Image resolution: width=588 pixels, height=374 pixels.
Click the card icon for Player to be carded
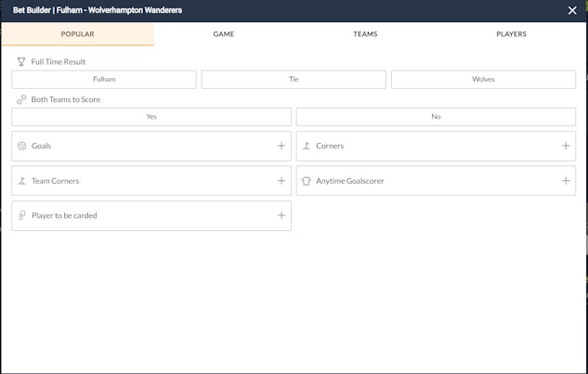click(21, 215)
